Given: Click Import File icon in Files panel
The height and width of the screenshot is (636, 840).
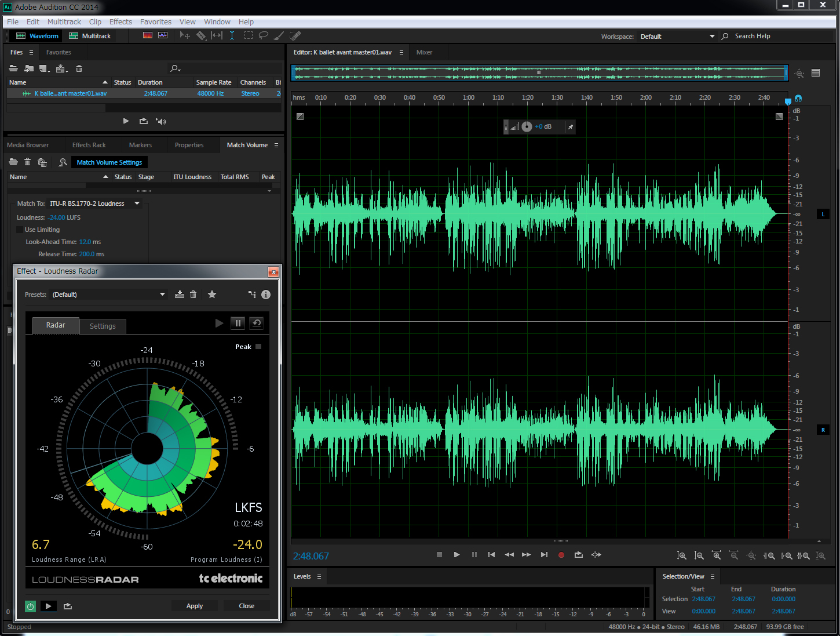Looking at the screenshot, I should (29, 68).
